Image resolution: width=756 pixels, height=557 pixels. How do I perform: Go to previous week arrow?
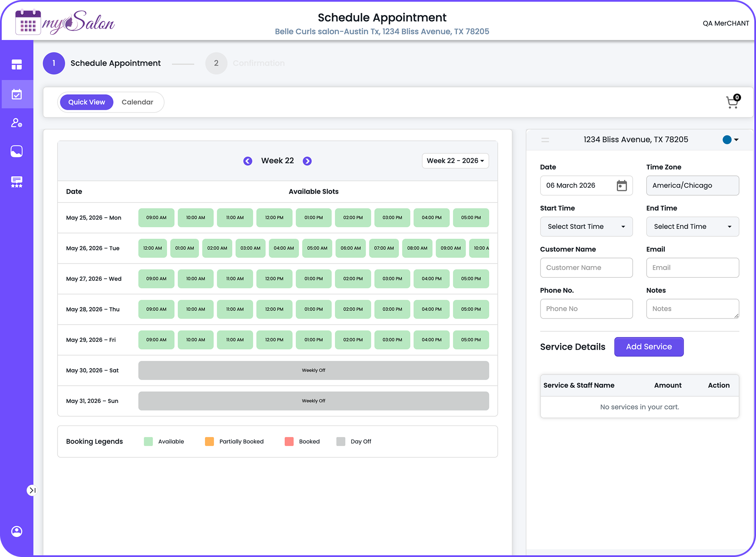pyautogui.click(x=248, y=161)
